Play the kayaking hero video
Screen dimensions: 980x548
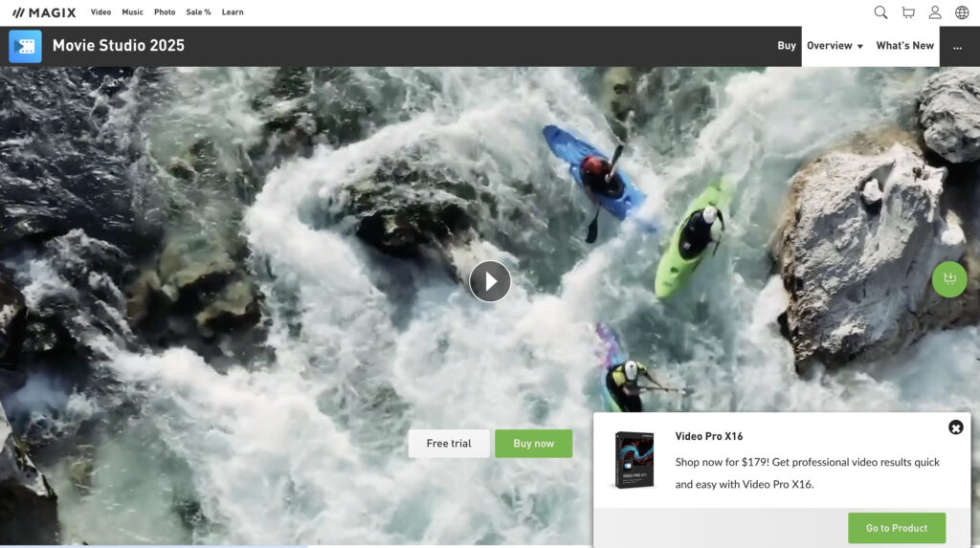point(490,281)
